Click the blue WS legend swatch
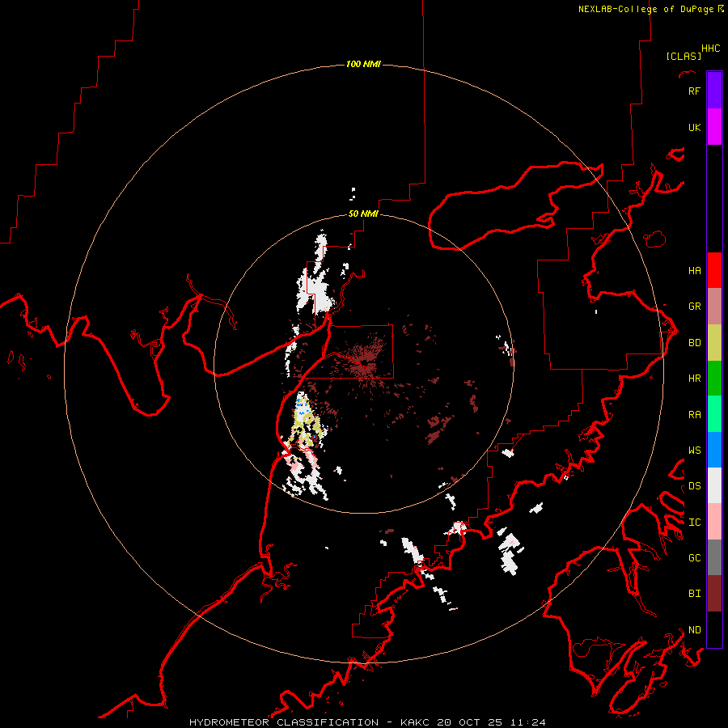 pos(714,450)
